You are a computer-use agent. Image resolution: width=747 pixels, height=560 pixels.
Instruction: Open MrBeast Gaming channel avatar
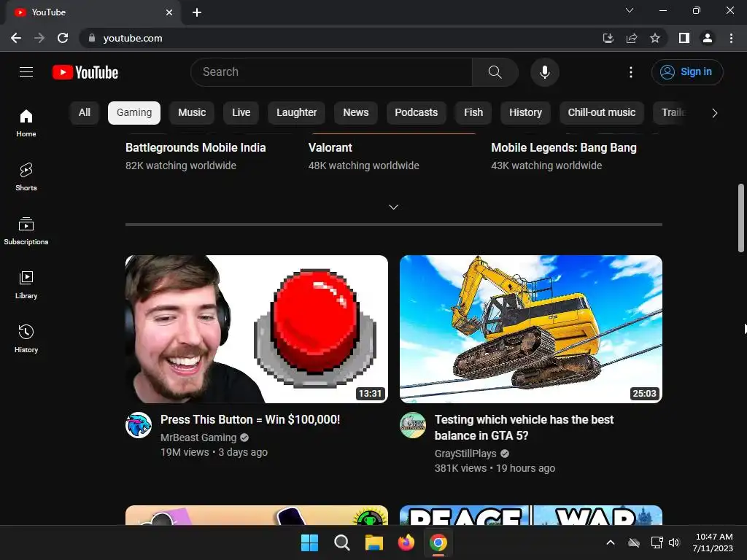139,425
